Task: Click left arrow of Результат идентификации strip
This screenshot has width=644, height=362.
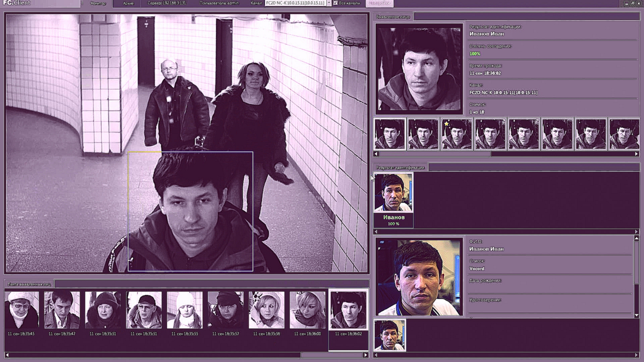Action: (x=375, y=231)
